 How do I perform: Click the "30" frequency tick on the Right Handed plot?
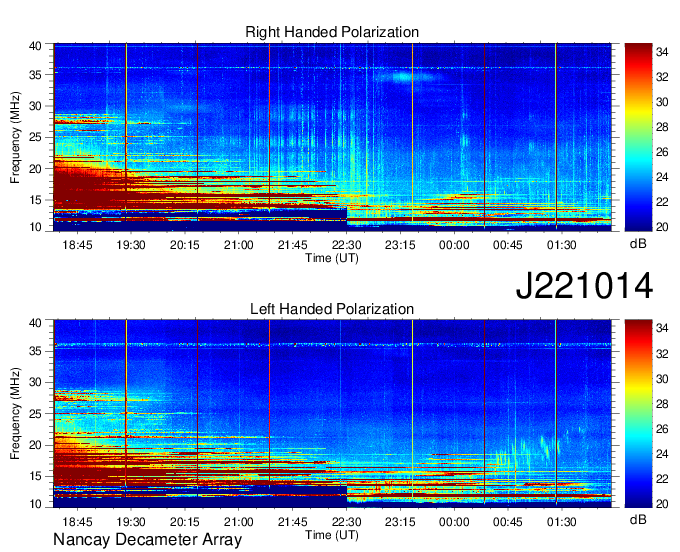click(x=35, y=106)
